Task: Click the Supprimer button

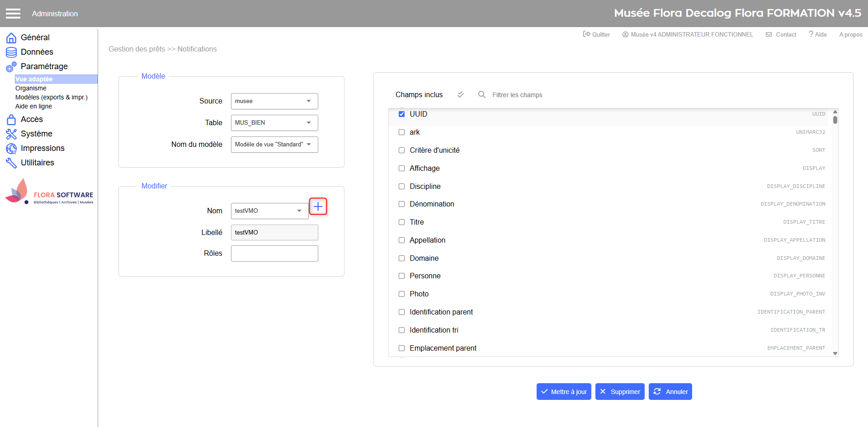Action: pos(620,392)
